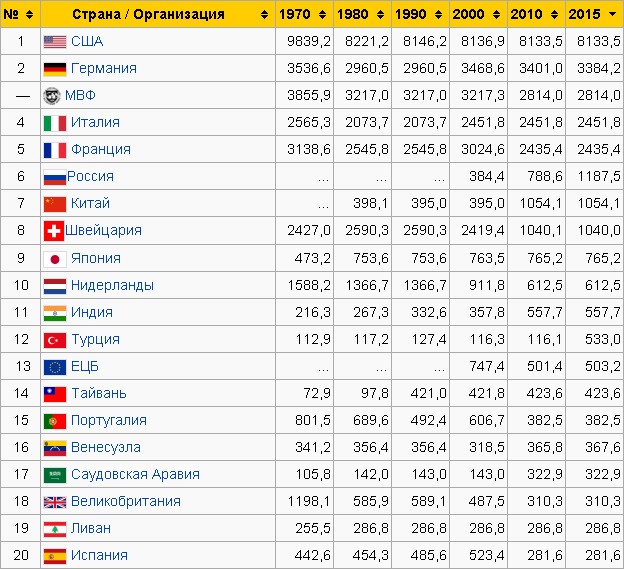Sort table by the 2015 column arrow
Screen dimensions: 624x569
612,14
